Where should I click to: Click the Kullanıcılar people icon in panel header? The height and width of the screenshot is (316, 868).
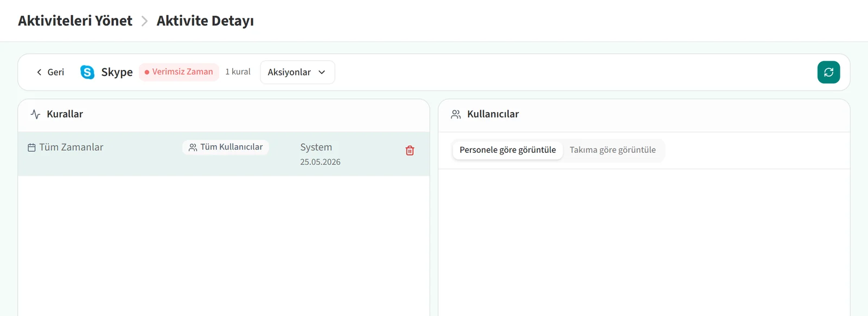[456, 114]
